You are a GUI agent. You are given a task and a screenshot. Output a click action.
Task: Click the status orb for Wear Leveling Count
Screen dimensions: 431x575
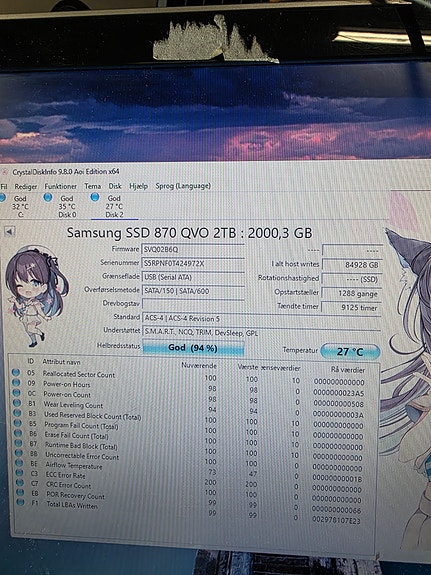[x=17, y=403]
